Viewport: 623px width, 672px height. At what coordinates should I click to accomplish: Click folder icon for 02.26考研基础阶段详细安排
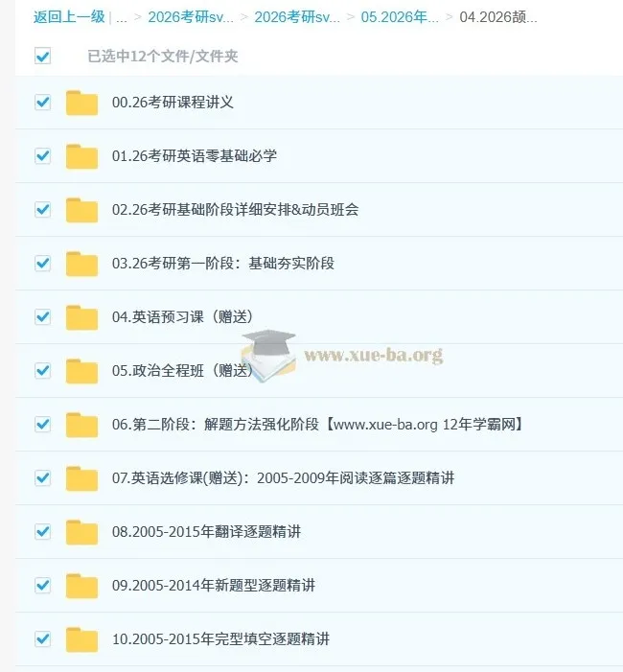81,210
